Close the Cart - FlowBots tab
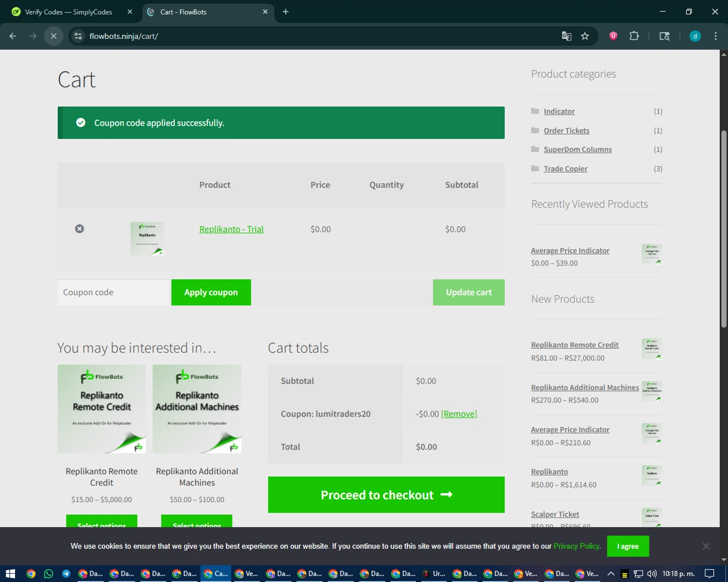The width and height of the screenshot is (728, 582). tap(265, 12)
